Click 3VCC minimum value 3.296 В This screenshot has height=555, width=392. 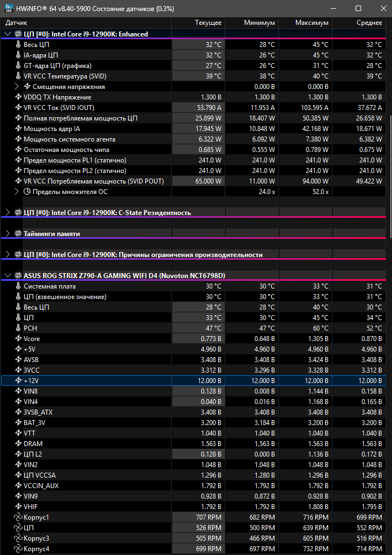coord(264,370)
